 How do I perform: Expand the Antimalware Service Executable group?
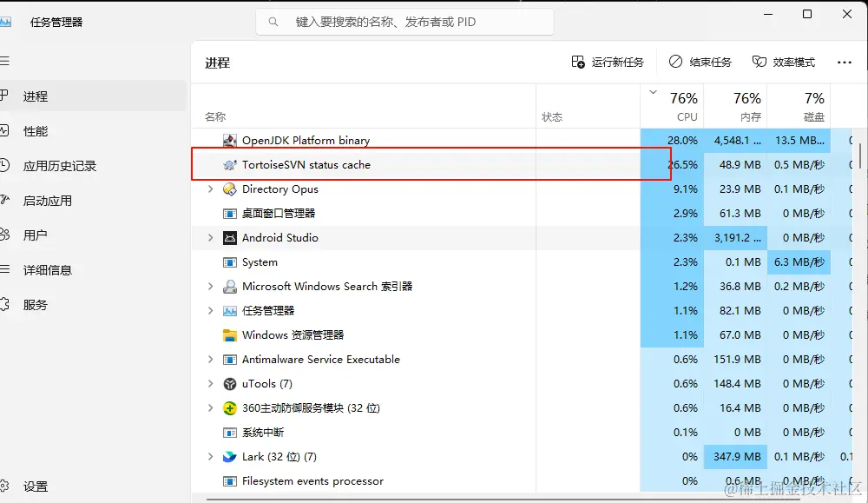click(210, 359)
